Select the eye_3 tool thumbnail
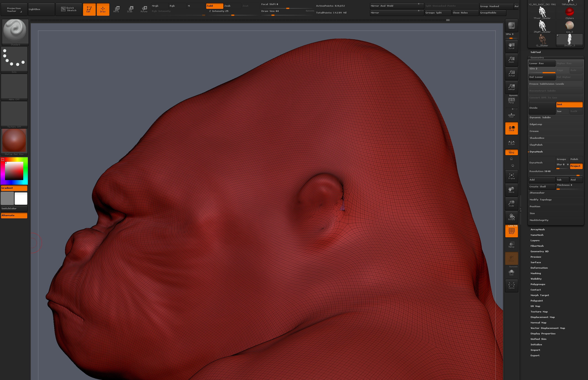 click(x=569, y=27)
